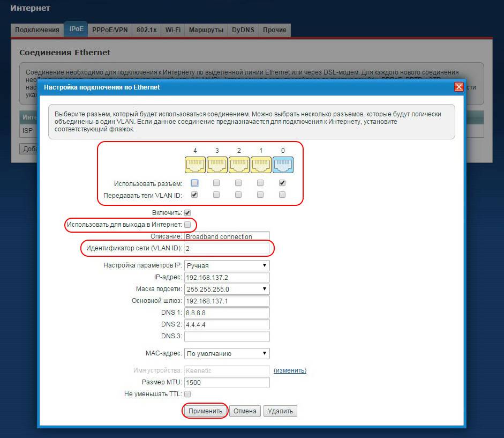Click the 'Удалить' button
The height and width of the screenshot is (438, 504).
coord(280,411)
